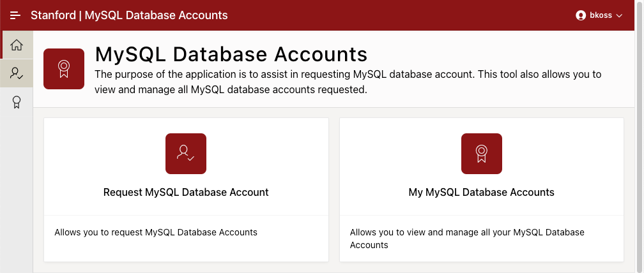644x273 pixels.
Task: Expand the bkoss user menu chevron
Action: [x=619, y=16]
